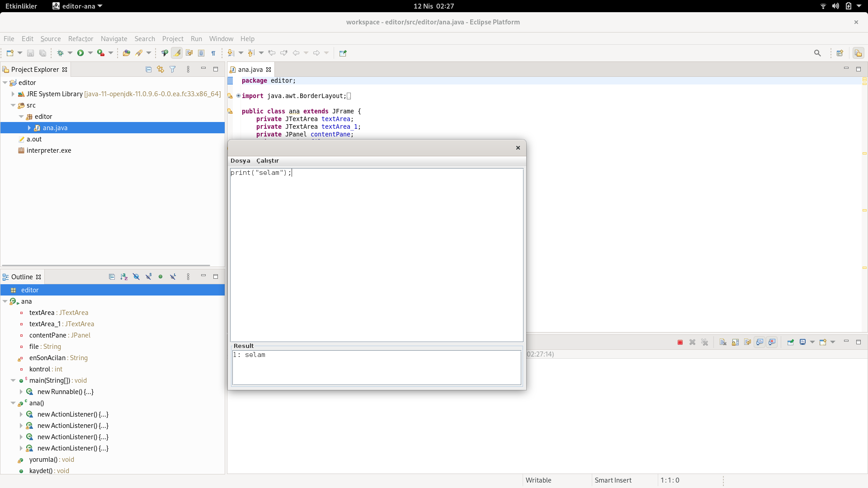This screenshot has height=488, width=868.
Task: Click the Open Task icon in the toolbar
Action: coord(165,53)
